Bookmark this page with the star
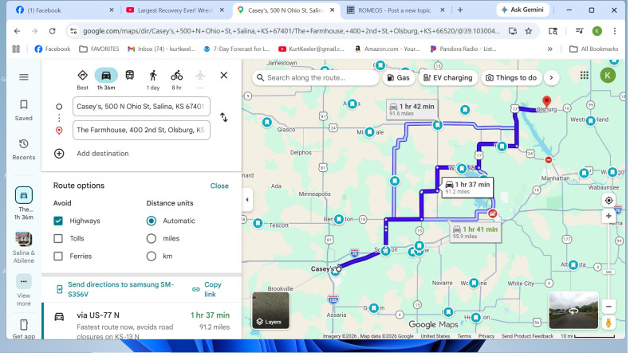638x364 pixels. [x=528, y=31]
